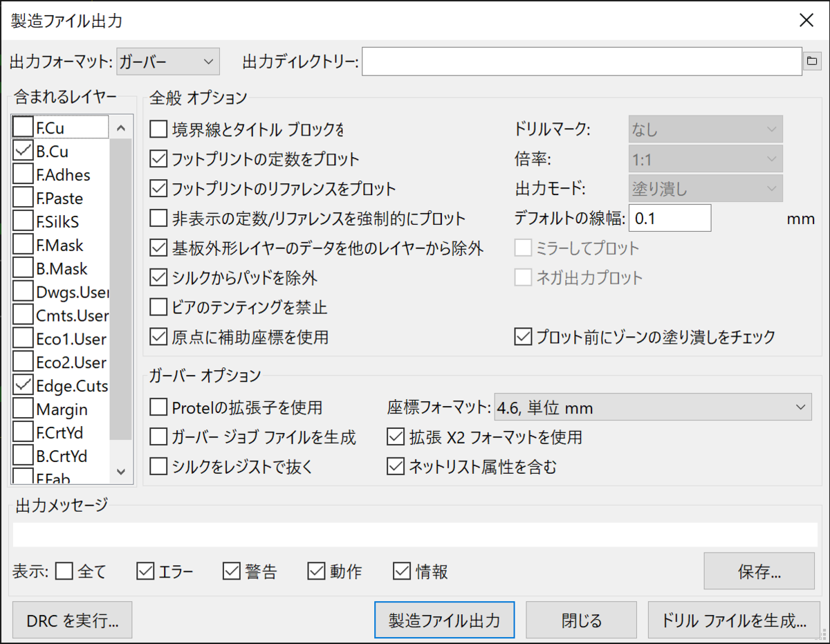The height and width of the screenshot is (644, 830).
Task: Click the 閉じる button
Action: tap(581, 620)
